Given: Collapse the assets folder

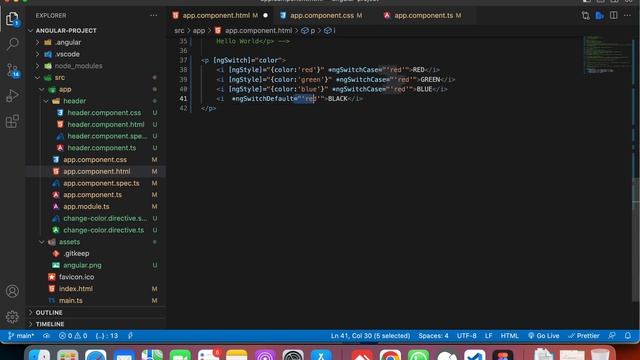Looking at the screenshot, I should coord(69,242).
